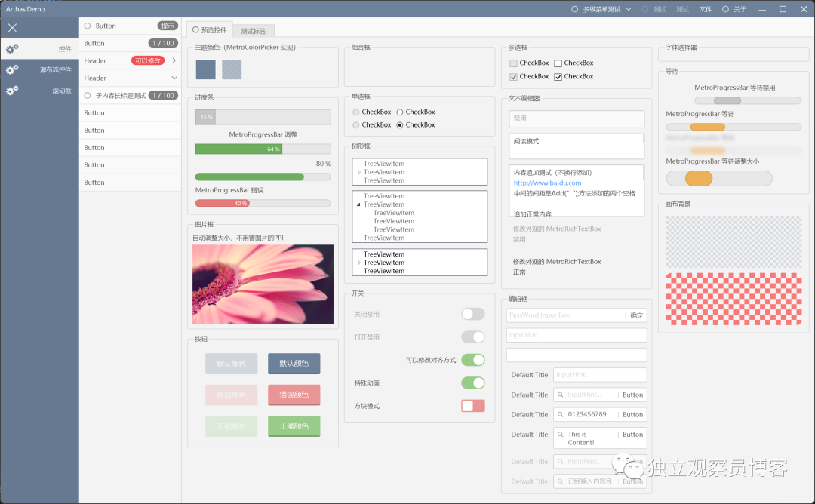Viewport: 815px width, 504px height.
Task: Click the gray checkerboard canvas background
Action: click(x=733, y=241)
